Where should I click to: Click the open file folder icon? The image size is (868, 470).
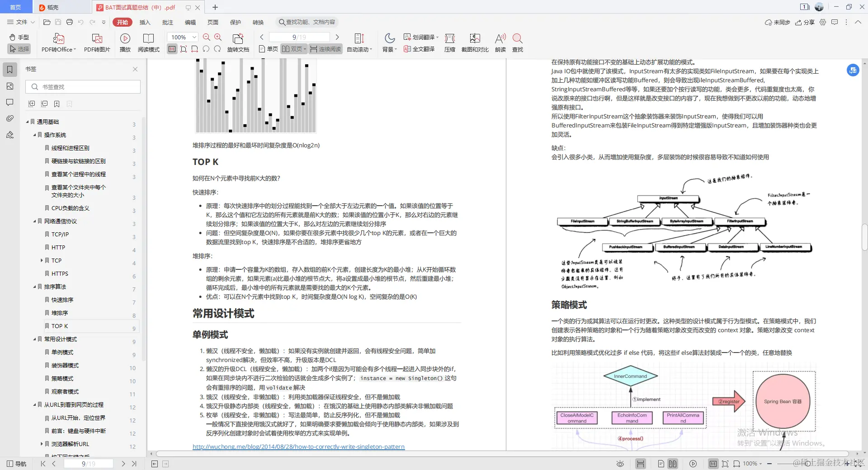coord(47,22)
